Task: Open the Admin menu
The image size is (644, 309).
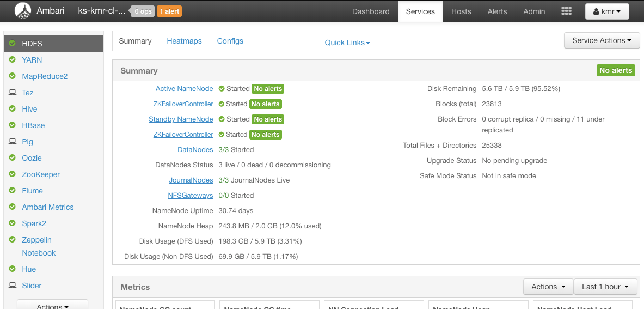Action: [x=535, y=11]
